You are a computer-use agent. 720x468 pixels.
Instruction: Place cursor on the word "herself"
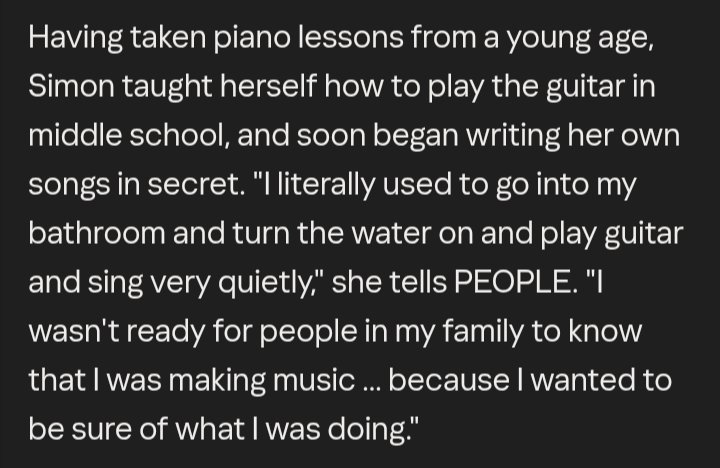coord(269,86)
